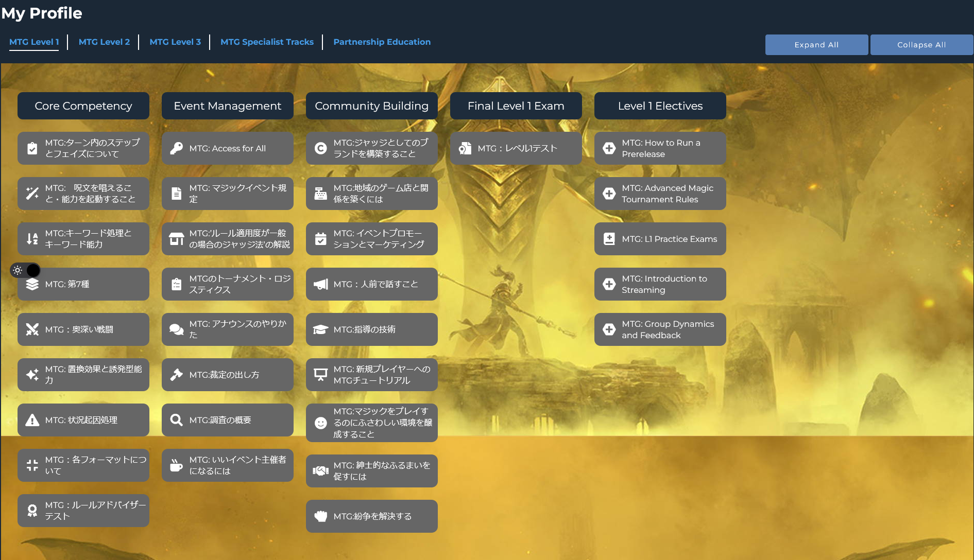Screen dimensions: 974x560
Task: Click clipboard-check icon beside MTG:ターン内のステップとフェイズについて
Action: pyautogui.click(x=32, y=148)
